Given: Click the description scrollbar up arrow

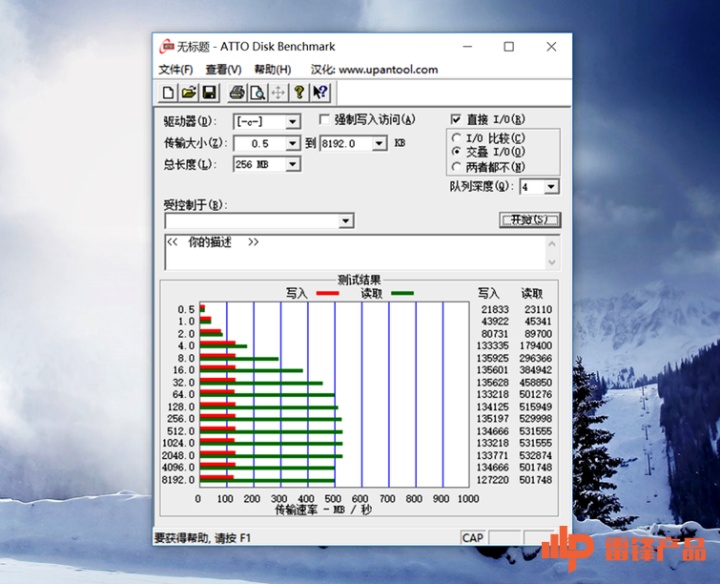Looking at the screenshot, I should (552, 244).
